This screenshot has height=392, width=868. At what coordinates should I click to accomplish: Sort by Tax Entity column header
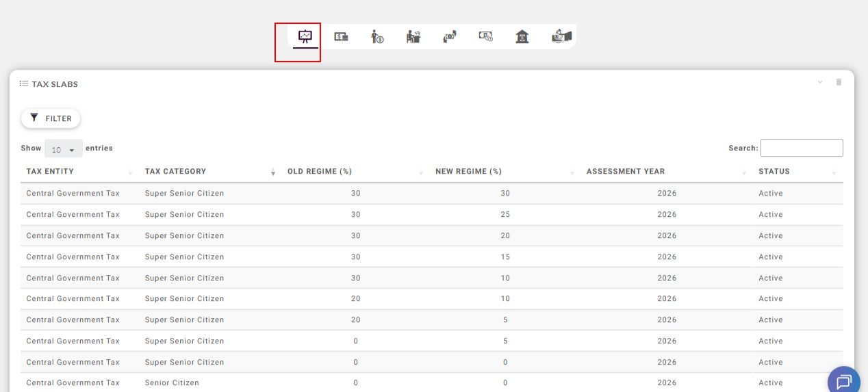50,172
